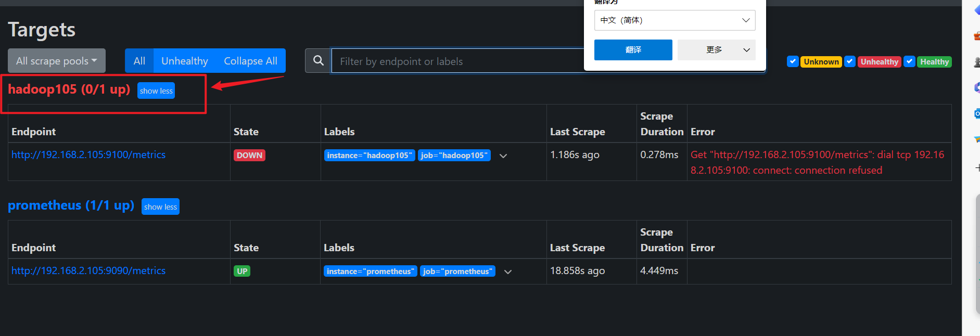The width and height of the screenshot is (980, 336).
Task: Click the prometheus table's Endpoint column header
Action: (33, 248)
